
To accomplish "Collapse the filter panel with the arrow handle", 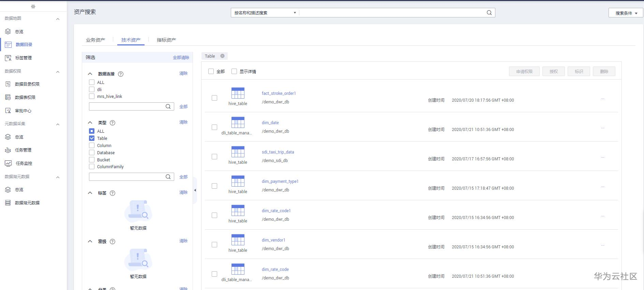I will pyautogui.click(x=195, y=190).
